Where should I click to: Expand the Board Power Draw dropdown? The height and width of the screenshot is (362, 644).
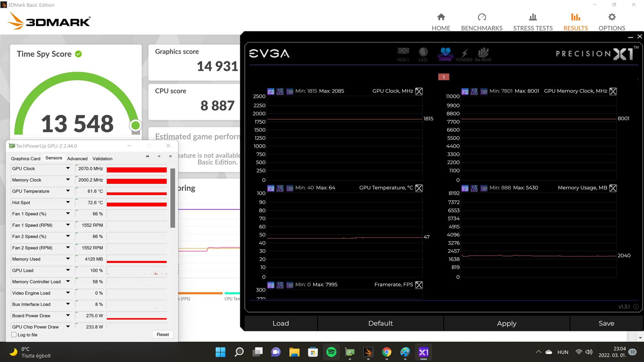click(x=68, y=315)
